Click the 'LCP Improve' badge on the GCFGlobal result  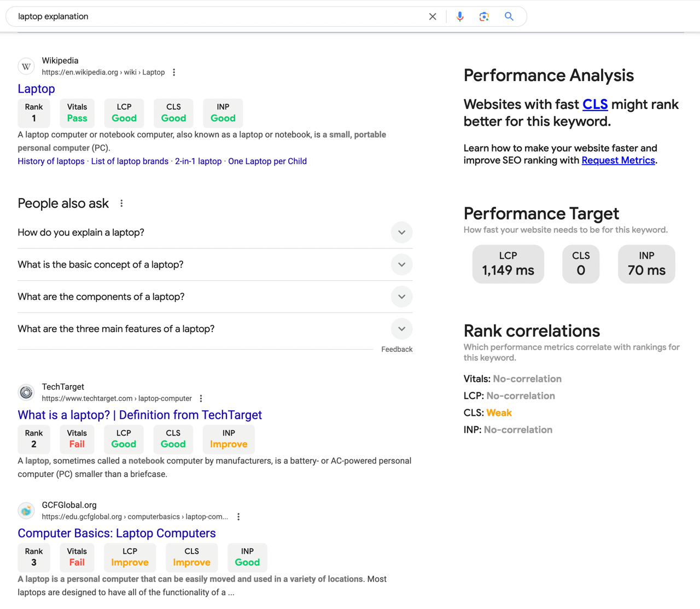[x=130, y=557]
